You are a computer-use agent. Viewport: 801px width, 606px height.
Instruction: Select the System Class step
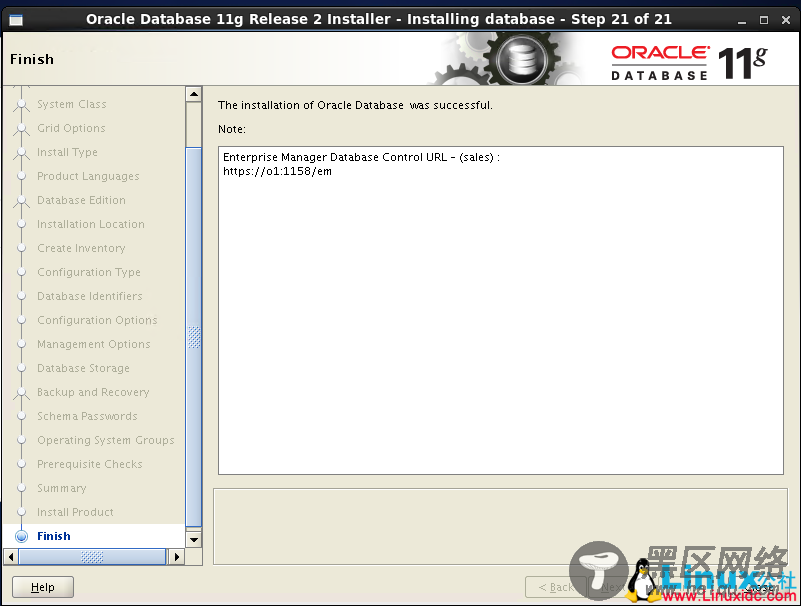(72, 104)
